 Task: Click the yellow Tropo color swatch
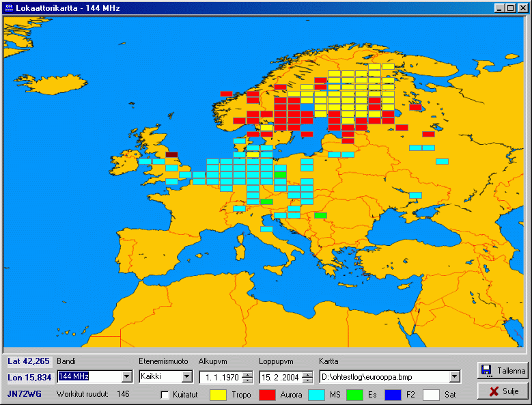pos(218,395)
